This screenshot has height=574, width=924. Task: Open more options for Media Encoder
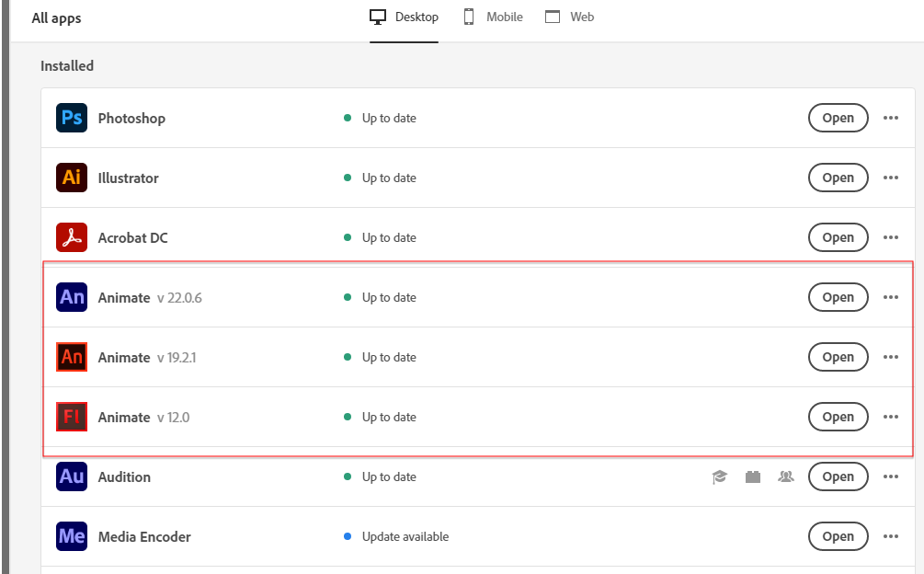[890, 536]
